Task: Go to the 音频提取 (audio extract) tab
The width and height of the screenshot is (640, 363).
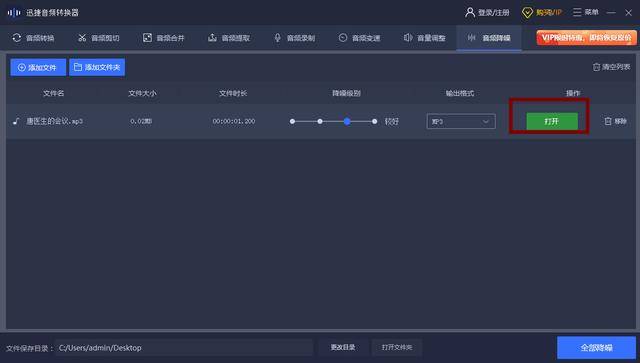Action: (x=229, y=38)
